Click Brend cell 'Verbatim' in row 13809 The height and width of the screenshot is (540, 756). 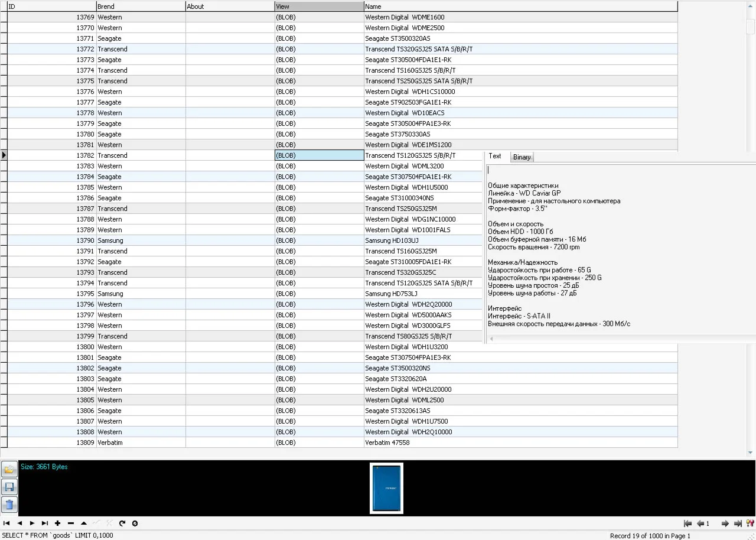[x=141, y=443]
